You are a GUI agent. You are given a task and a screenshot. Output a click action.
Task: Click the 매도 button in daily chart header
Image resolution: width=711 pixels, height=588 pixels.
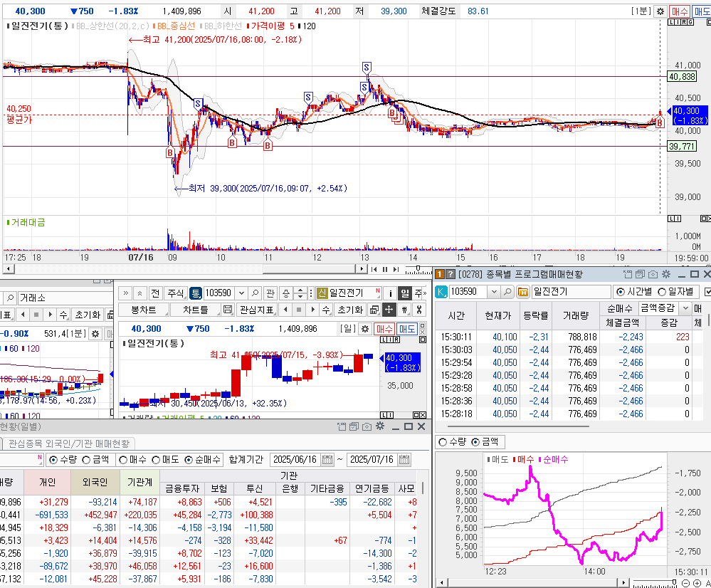point(406,329)
